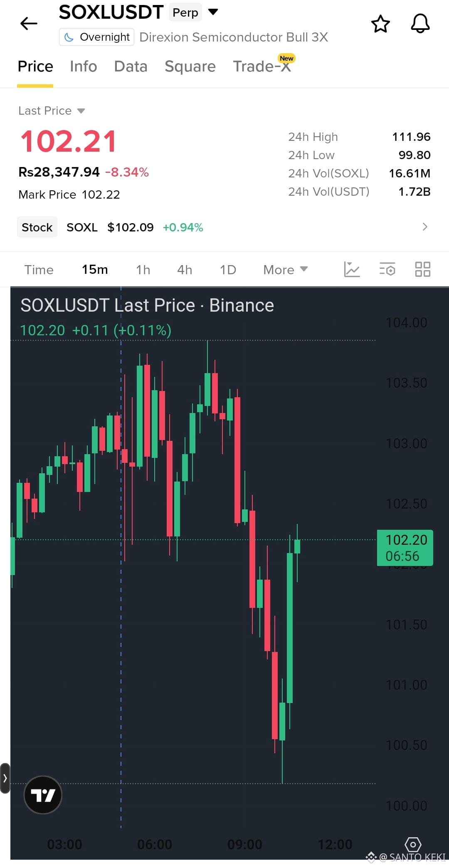Switch to the Info tab

pyautogui.click(x=83, y=66)
